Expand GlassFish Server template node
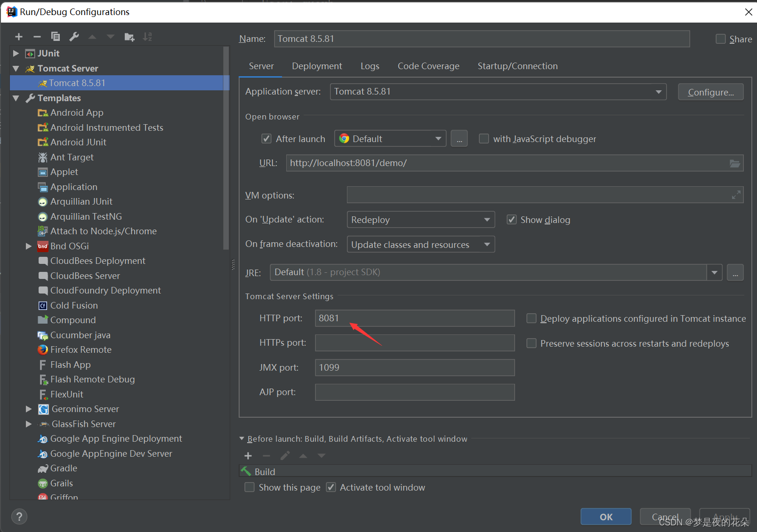Viewport: 757px width, 532px height. click(x=29, y=424)
